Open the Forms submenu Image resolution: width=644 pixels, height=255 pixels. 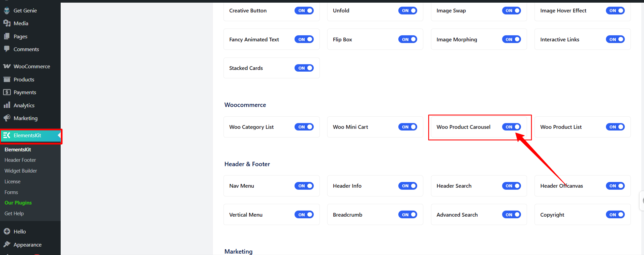click(11, 192)
